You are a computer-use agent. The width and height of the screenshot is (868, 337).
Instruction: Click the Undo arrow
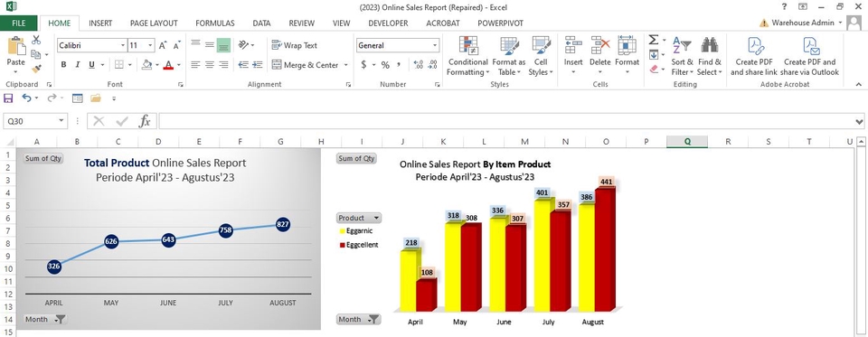coord(26,98)
